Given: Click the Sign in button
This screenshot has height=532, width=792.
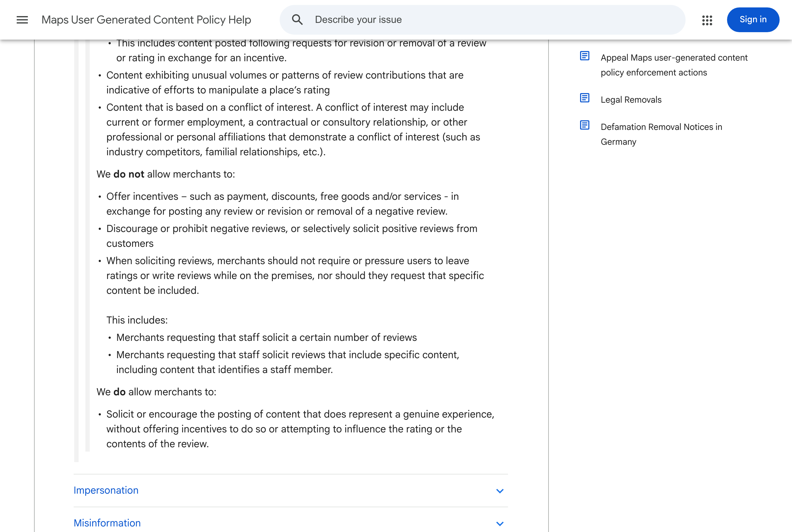Looking at the screenshot, I should click(753, 20).
